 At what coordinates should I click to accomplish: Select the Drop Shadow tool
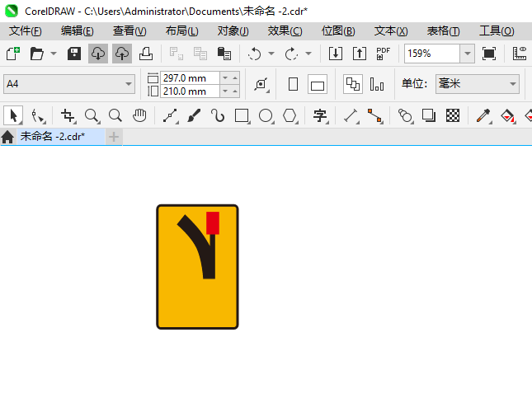(429, 115)
